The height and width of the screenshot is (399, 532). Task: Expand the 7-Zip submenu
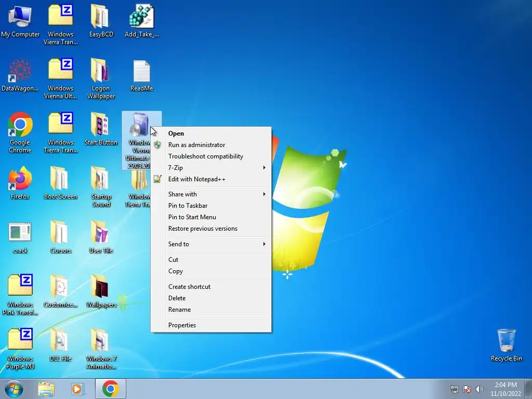click(x=211, y=168)
